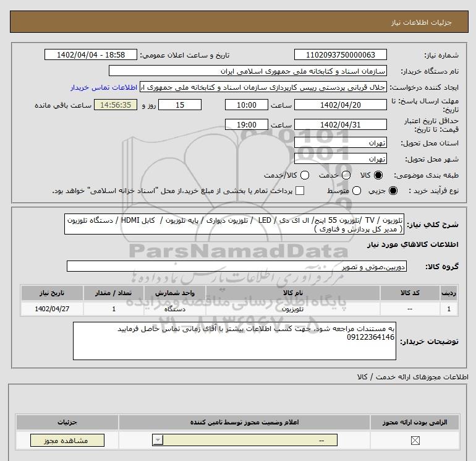Click the price validity time 19:00

[247, 124]
